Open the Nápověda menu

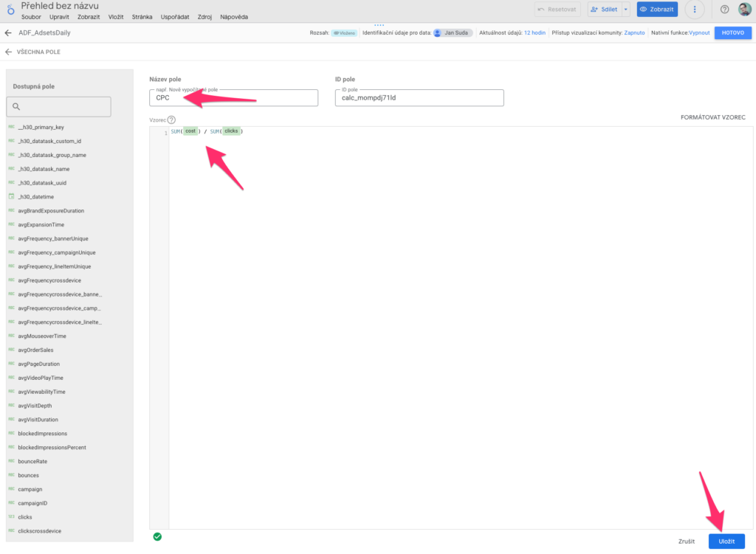[x=234, y=16]
